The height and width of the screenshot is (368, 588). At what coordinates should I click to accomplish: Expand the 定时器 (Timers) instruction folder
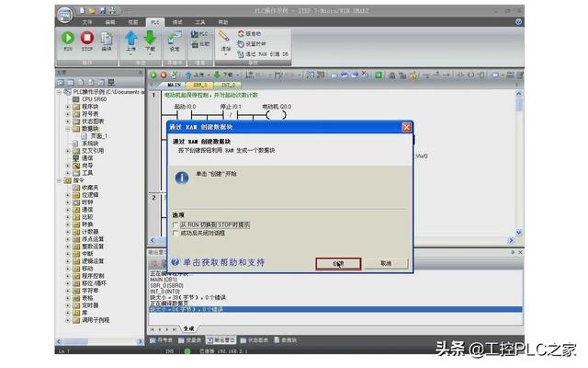pyautogui.click(x=68, y=305)
